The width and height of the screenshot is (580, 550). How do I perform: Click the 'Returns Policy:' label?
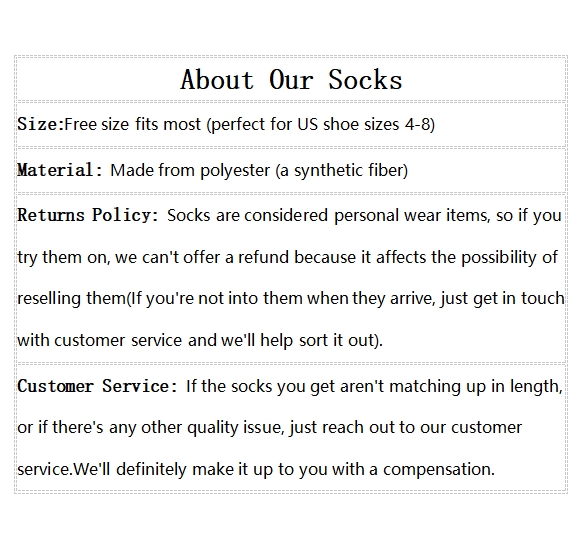point(88,215)
